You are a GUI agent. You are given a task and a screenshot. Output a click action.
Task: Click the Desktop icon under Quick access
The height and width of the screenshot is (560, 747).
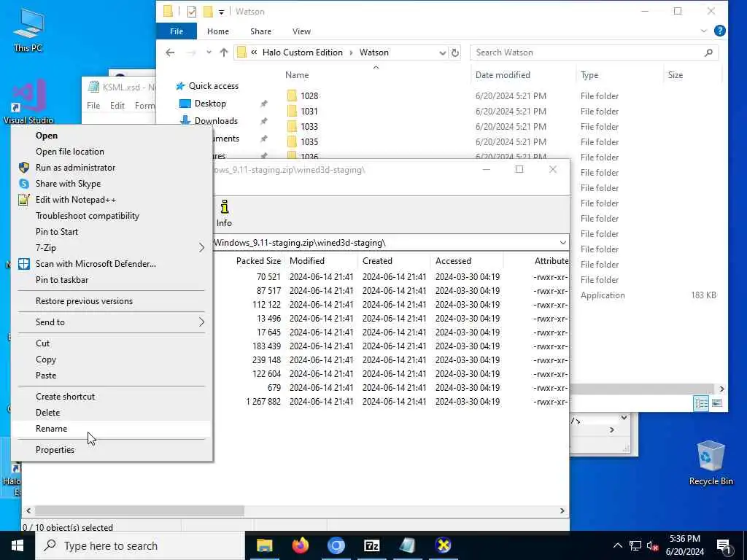pyautogui.click(x=185, y=104)
